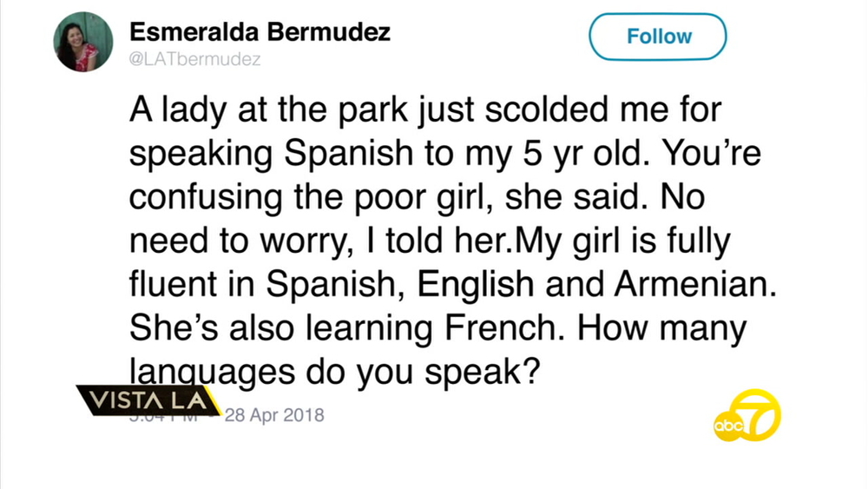
Task: Click the ABC7 circle logo
Action: coord(747,416)
